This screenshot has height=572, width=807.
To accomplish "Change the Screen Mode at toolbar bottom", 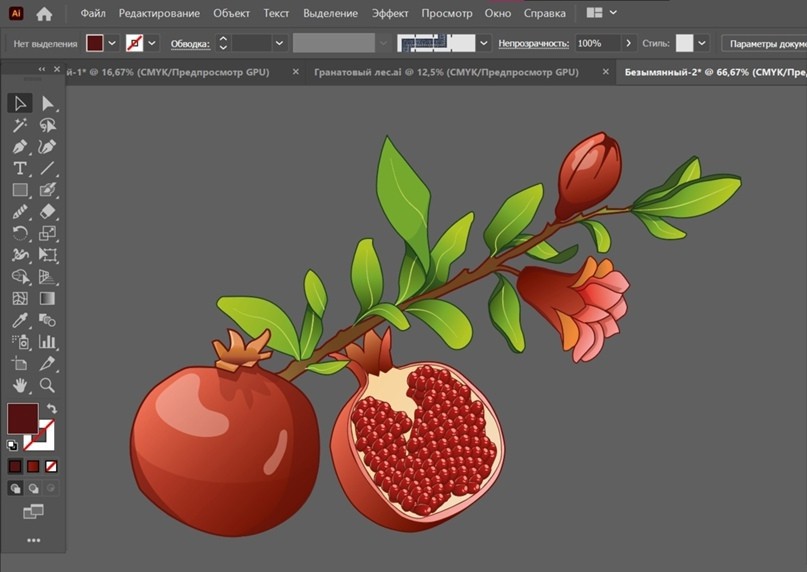I will 33,512.
